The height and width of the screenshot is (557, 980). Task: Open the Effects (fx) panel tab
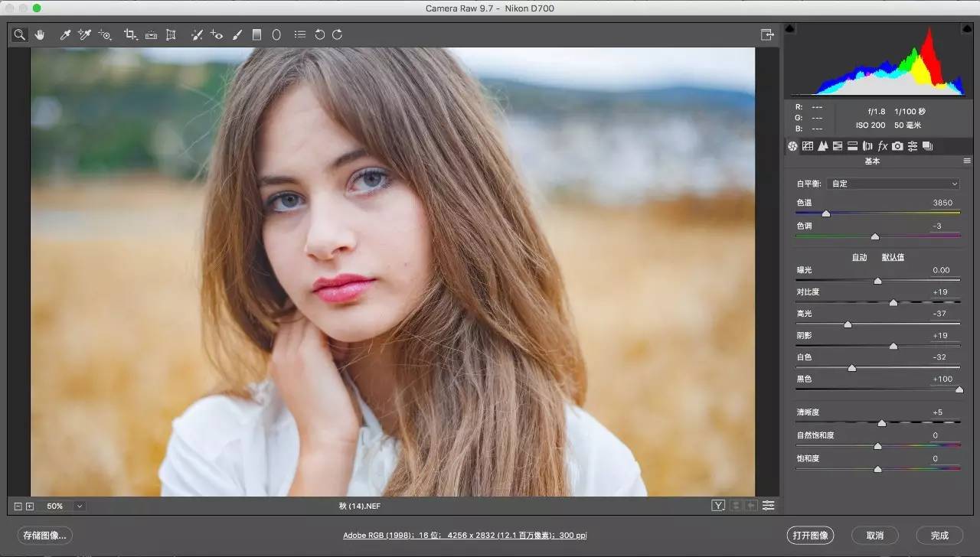[x=882, y=146]
